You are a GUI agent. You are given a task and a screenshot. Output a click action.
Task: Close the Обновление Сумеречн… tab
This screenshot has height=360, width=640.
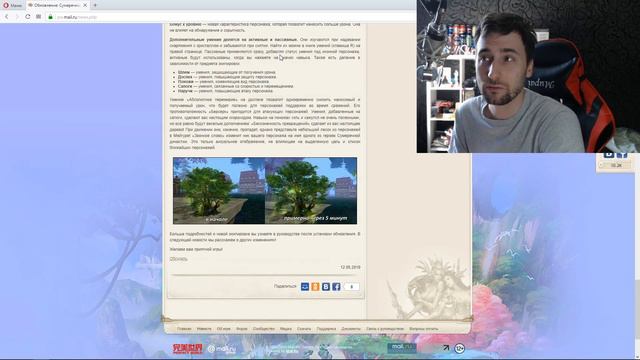pos(85,5)
